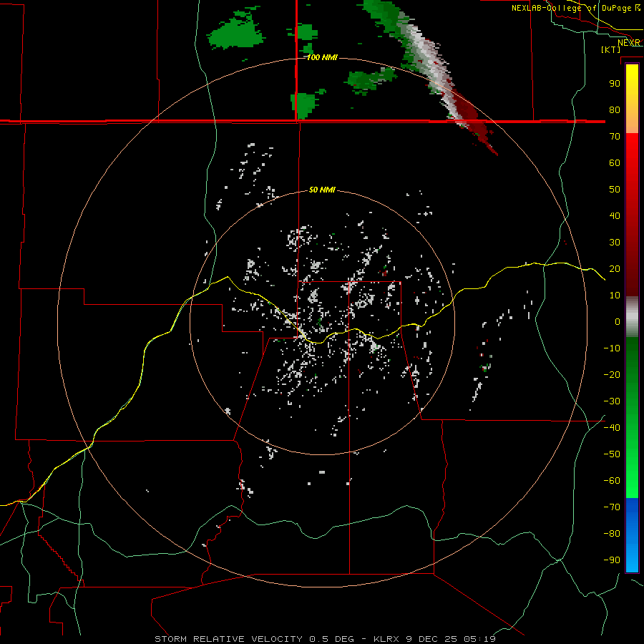Viewport: 644px width, 644px height.
Task: Pick the bright green color bar segment
Action: (x=632, y=472)
